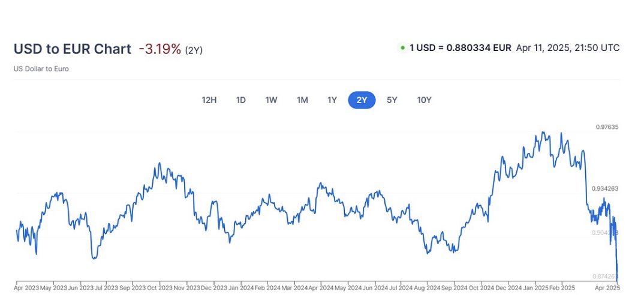Click the chart peak near Jan 2025

[543, 133]
